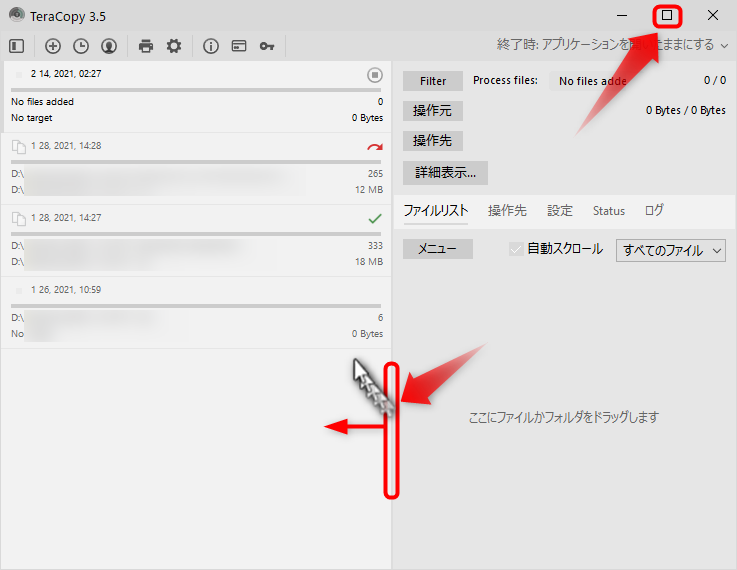Viewport: 737px width, 570px height.
Task: Click the No target text
Action: tap(31, 118)
